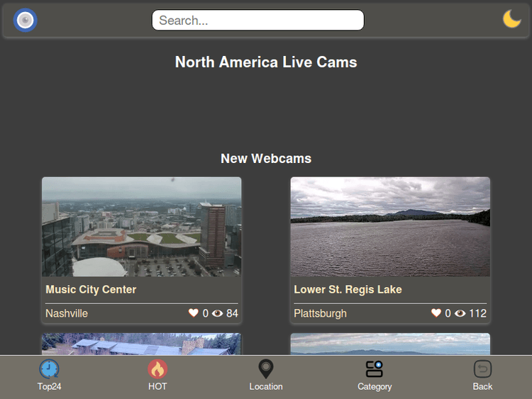Click the North America Live Cams heading
Image resolution: width=532 pixels, height=399 pixels.
266,62
